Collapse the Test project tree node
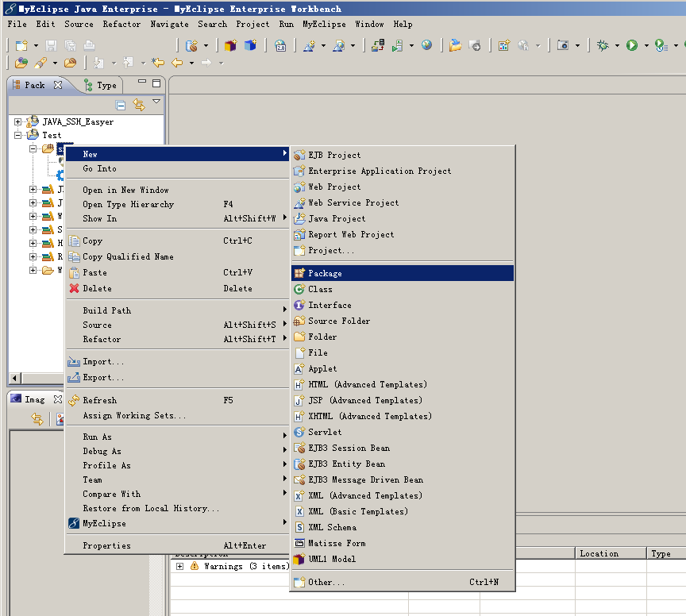The height and width of the screenshot is (616, 686). [x=18, y=136]
